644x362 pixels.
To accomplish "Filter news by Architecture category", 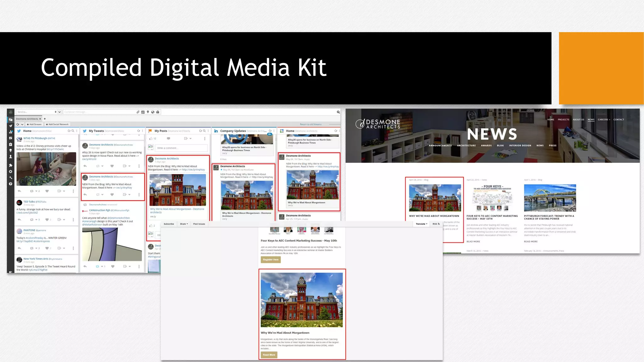I will tap(466, 146).
